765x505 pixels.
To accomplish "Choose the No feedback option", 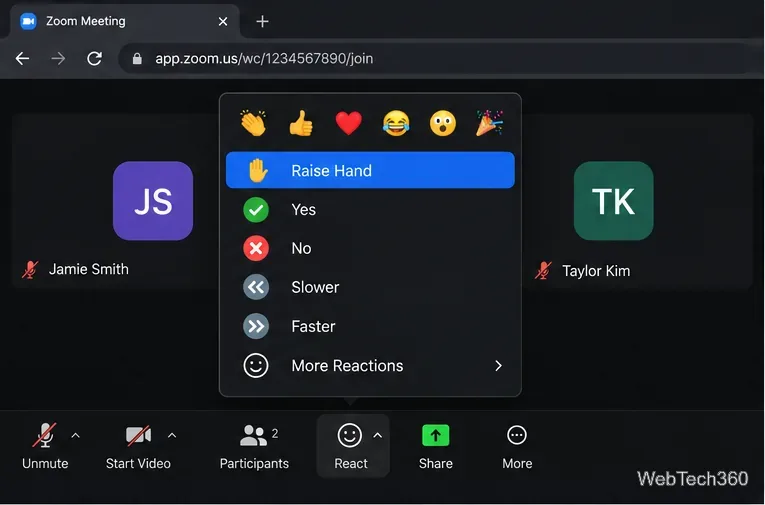I will click(370, 248).
